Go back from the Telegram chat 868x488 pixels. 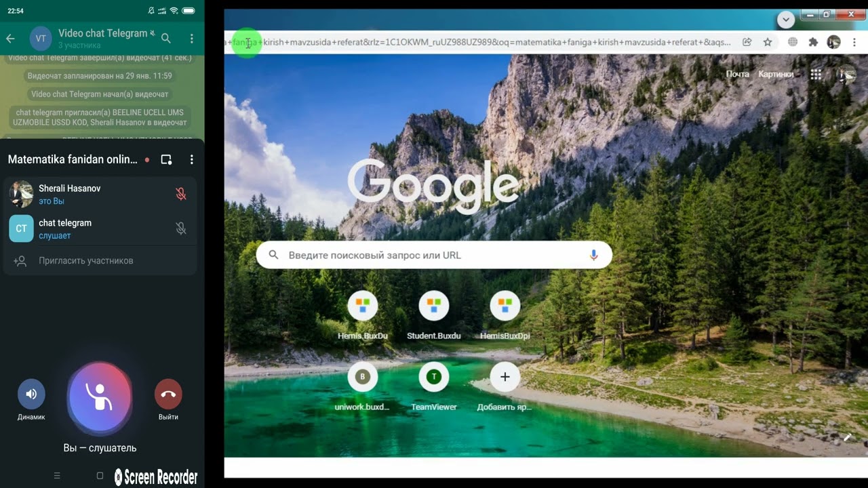(10, 39)
